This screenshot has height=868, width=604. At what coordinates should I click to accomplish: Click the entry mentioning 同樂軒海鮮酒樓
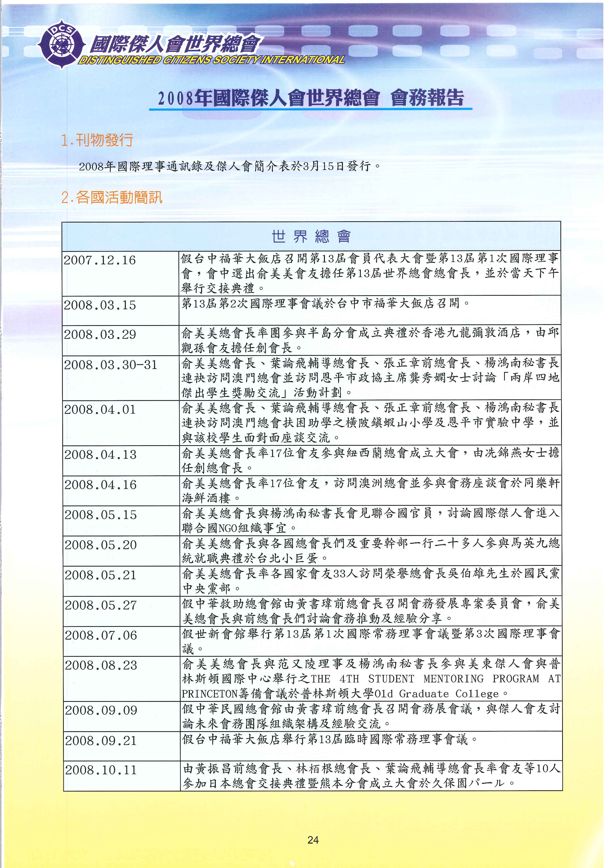[x=371, y=490]
